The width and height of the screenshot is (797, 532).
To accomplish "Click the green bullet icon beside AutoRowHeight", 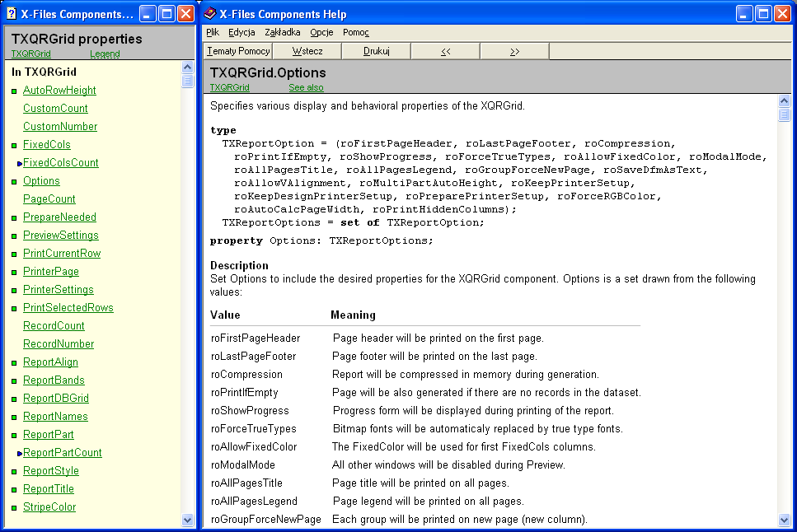I will [x=14, y=91].
